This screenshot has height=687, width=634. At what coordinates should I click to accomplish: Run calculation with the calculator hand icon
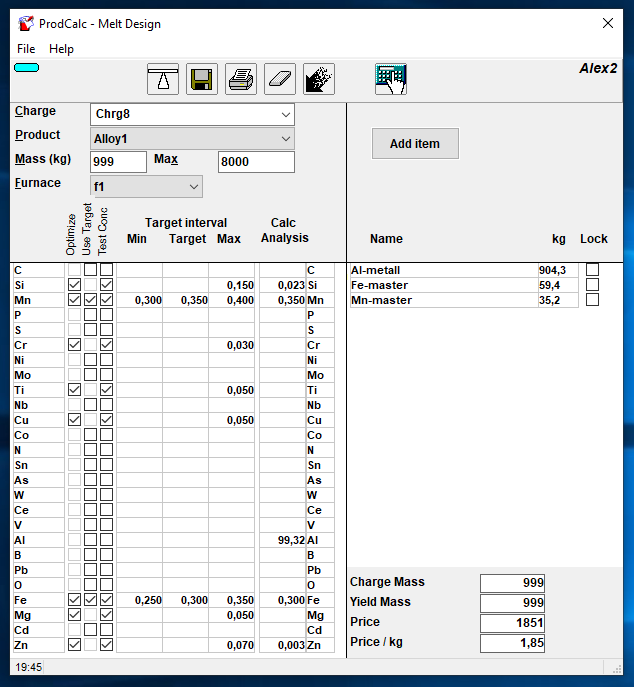click(391, 79)
